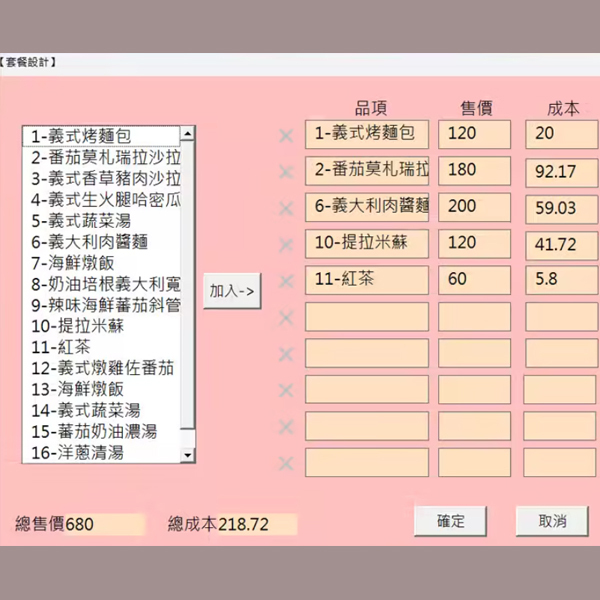Click X icon of the first empty row

(286, 317)
